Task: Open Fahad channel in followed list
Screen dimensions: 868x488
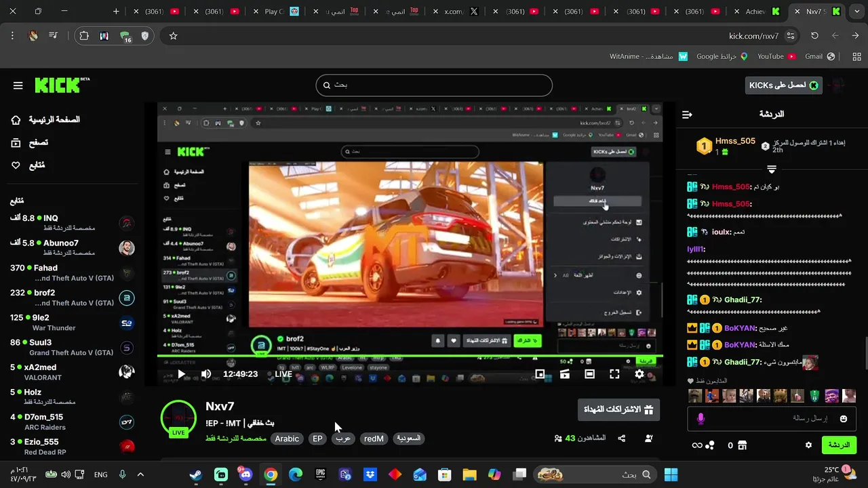Action: tap(72, 273)
